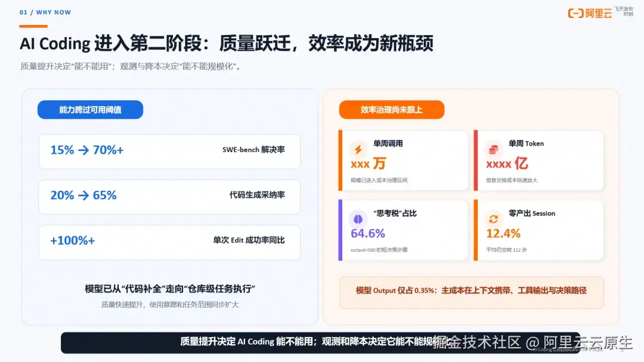Click the 12.4% zero-output session value

(x=503, y=233)
